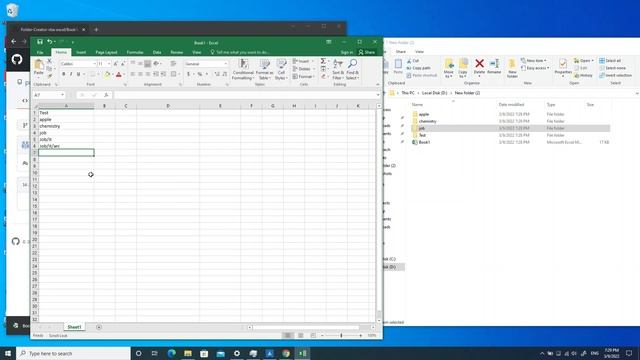Viewport: 640px width, 360px height.
Task: Toggle Bold formatting in Excel ribbon
Action: [x=63, y=74]
